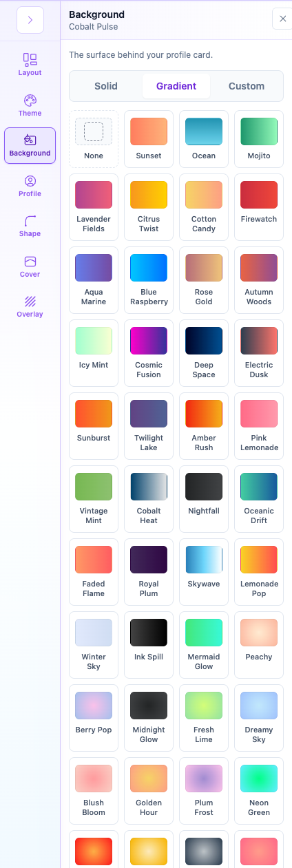Pick the Nightfall gradient
Image resolution: width=292 pixels, height=868 pixels.
(x=204, y=499)
